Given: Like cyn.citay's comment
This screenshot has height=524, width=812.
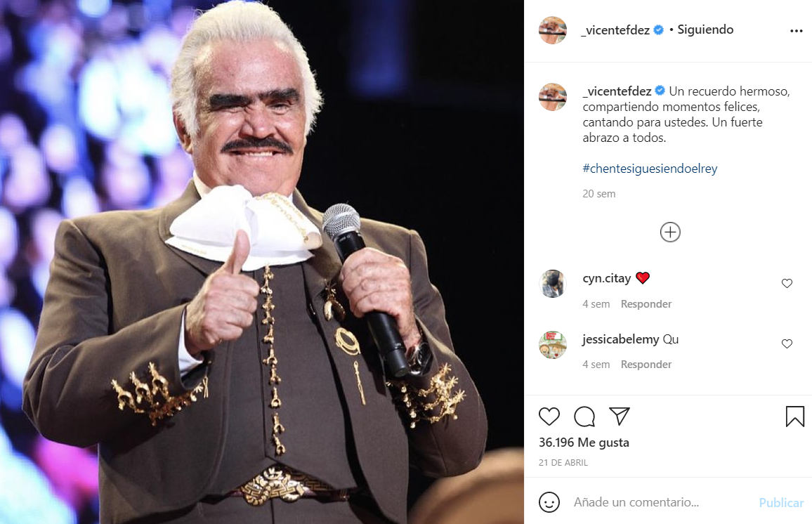Looking at the screenshot, I should pyautogui.click(x=787, y=283).
